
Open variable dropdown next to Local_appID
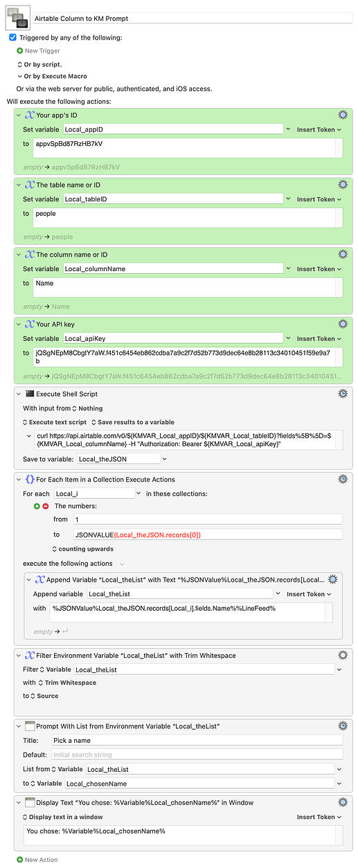(288, 129)
